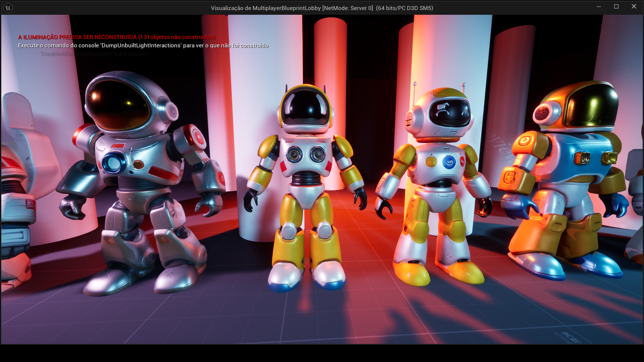Select the center robot's black helmet visor
Screen dimensions: 644x362
[305, 108]
